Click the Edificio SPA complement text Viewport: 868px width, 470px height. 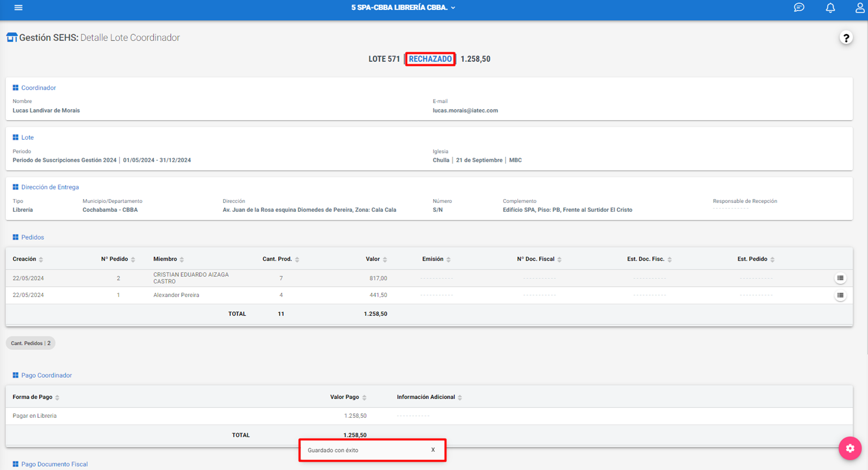click(x=567, y=210)
